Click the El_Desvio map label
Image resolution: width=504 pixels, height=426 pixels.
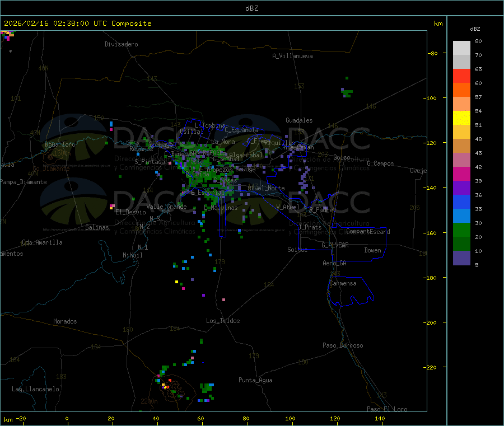point(130,212)
